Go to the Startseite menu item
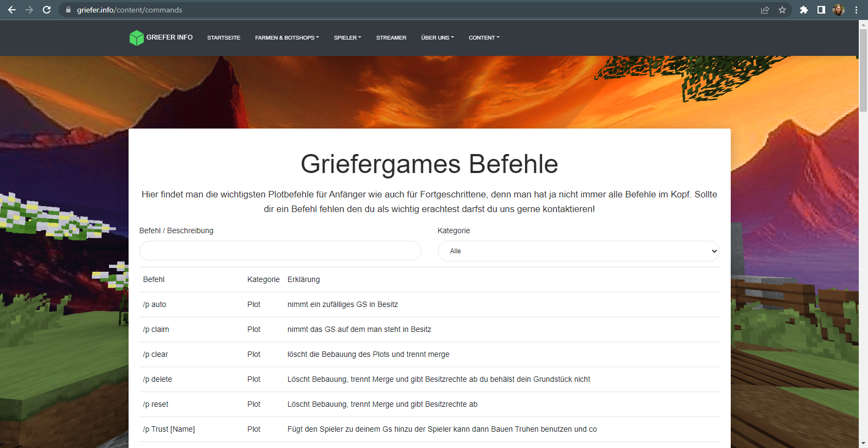 click(224, 37)
